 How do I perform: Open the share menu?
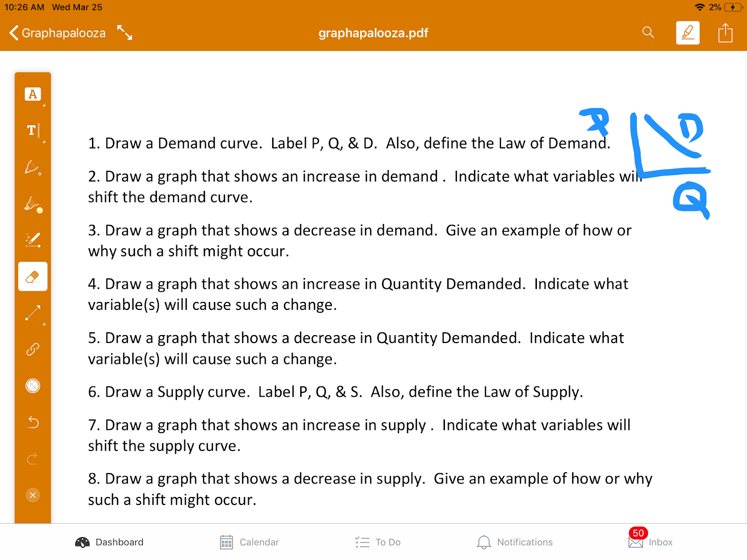click(x=725, y=33)
